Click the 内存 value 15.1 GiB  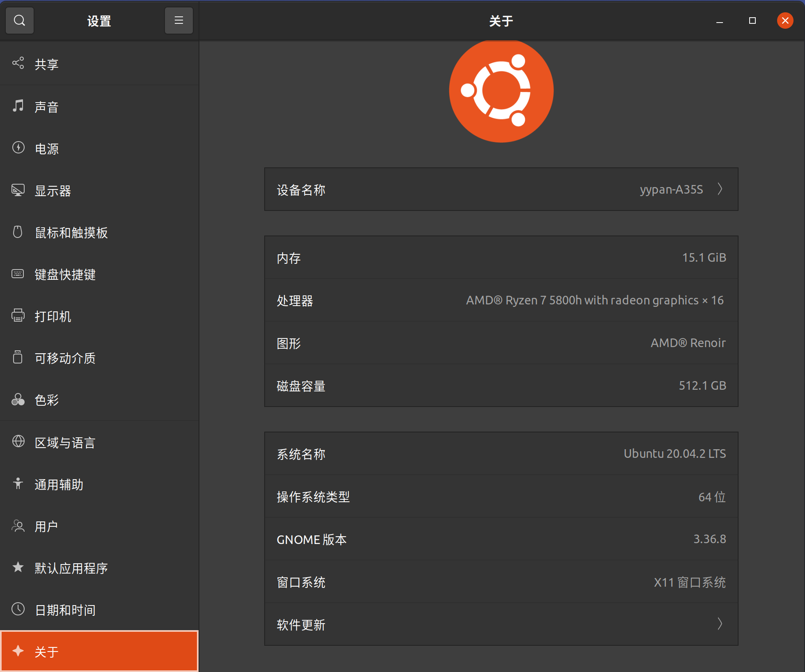tap(704, 258)
